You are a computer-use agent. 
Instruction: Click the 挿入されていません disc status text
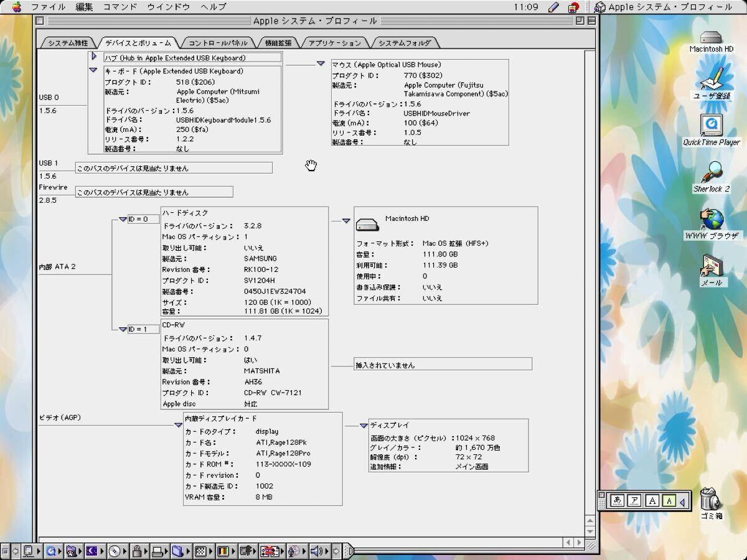click(x=385, y=365)
